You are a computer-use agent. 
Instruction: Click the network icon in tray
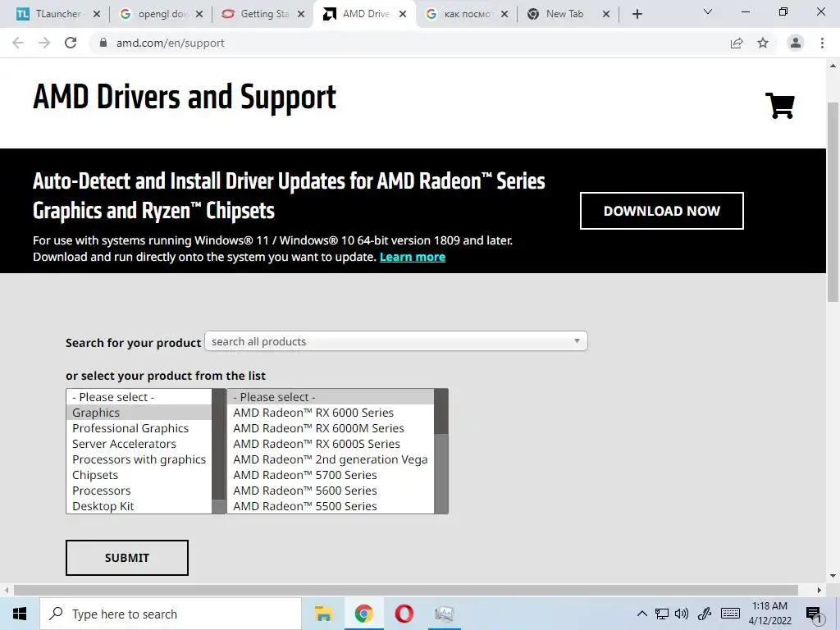(x=662, y=614)
